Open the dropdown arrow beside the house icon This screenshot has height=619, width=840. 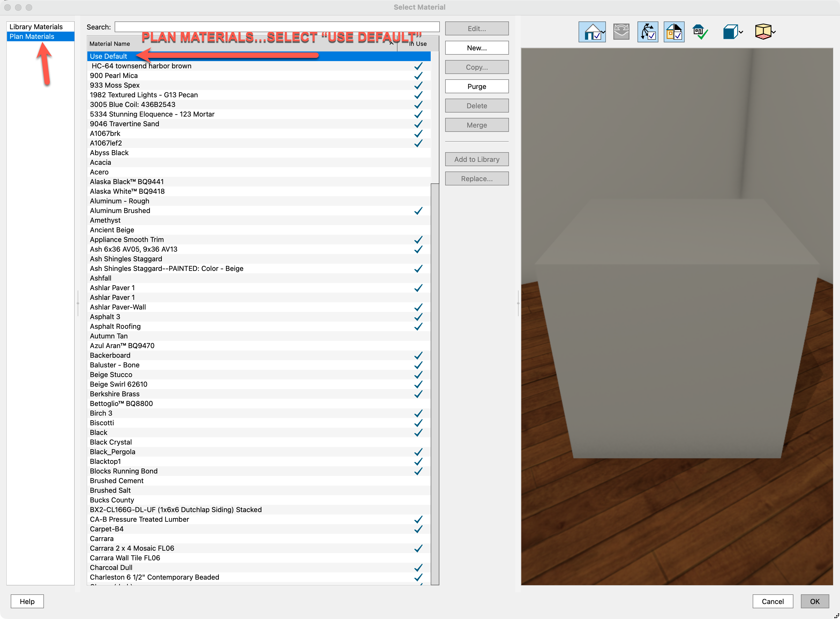(603, 32)
